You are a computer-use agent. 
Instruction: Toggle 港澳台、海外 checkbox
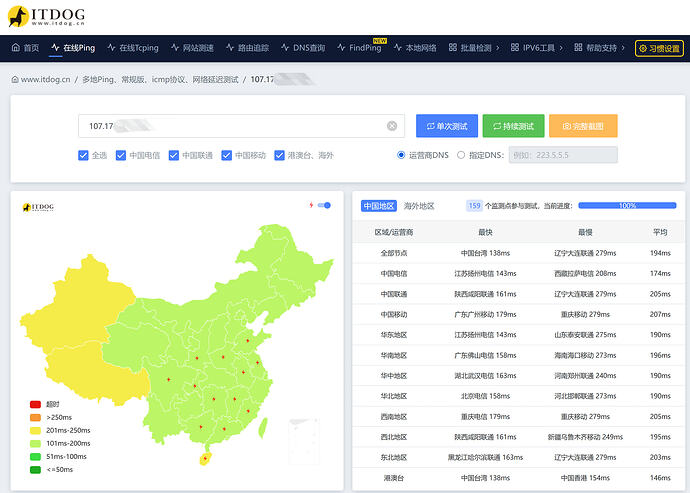(279, 155)
